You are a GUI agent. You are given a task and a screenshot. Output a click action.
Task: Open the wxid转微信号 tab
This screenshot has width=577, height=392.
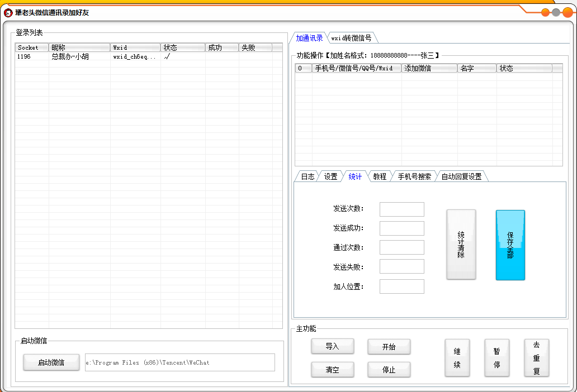352,38
